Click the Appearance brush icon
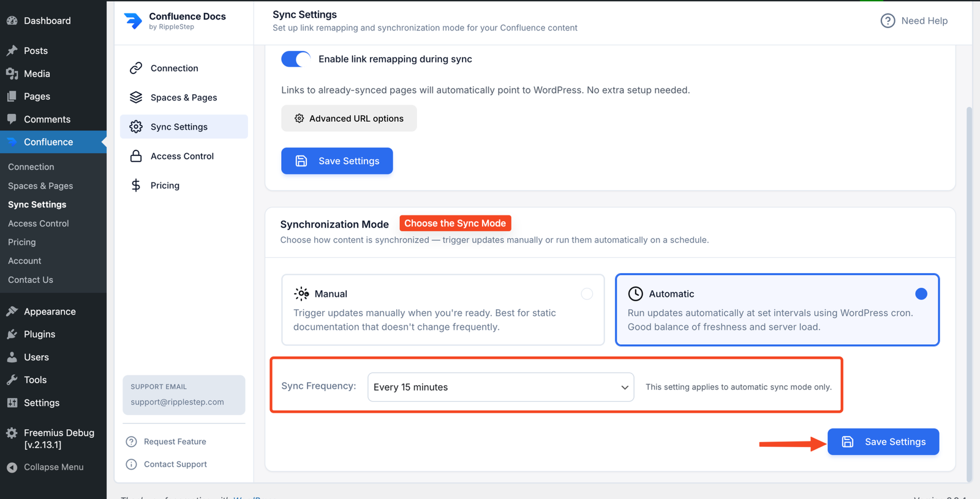 coord(12,311)
